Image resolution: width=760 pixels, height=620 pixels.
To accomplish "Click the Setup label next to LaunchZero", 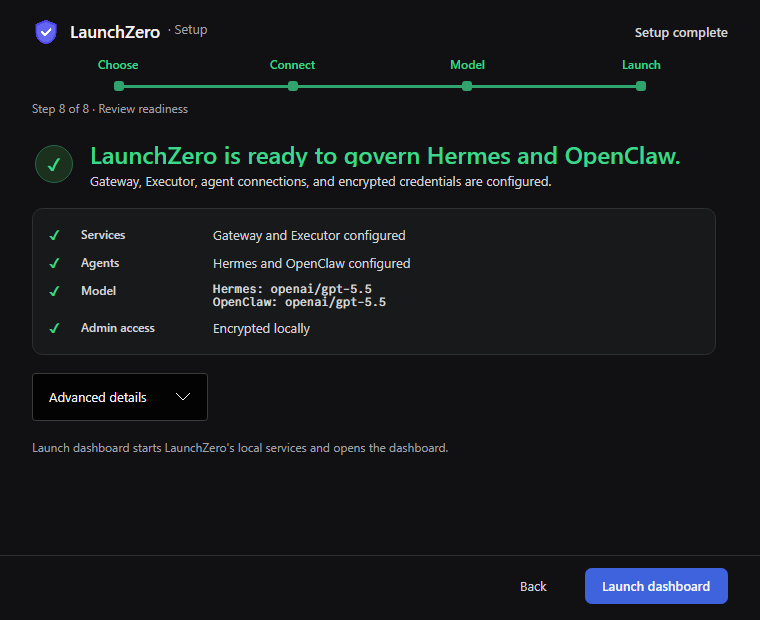I will click(x=190, y=30).
